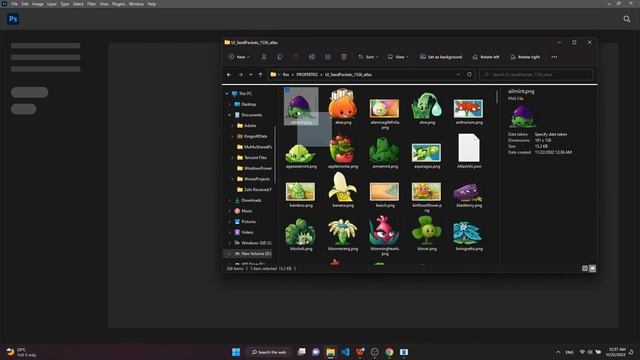The image size is (640, 360).
Task: Open the View dropdown
Action: click(x=398, y=57)
